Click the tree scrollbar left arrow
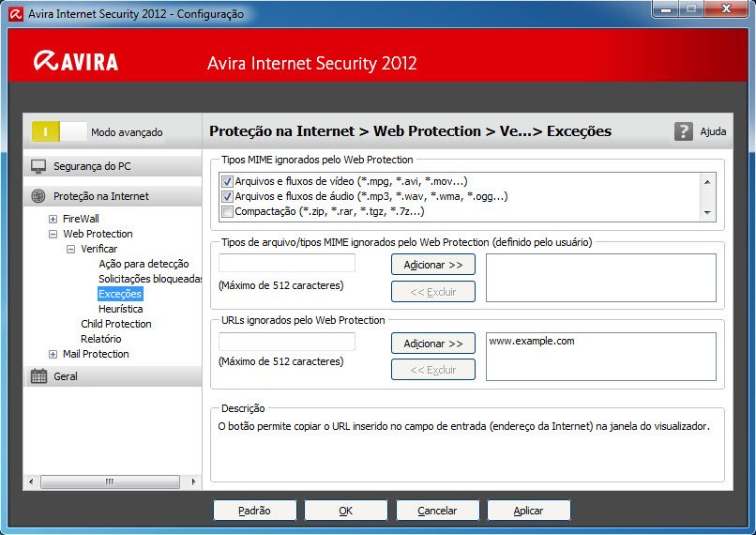The height and width of the screenshot is (535, 756). click(31, 481)
